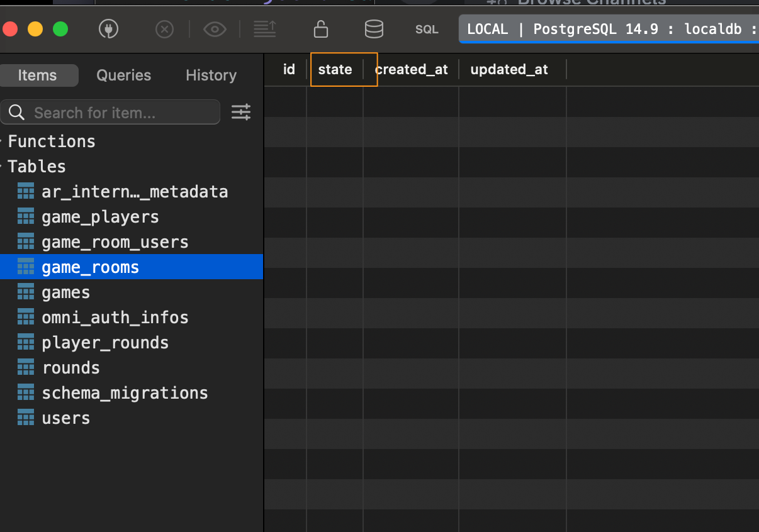759x532 pixels.
Task: Toggle the eye preview icon
Action: [x=215, y=29]
